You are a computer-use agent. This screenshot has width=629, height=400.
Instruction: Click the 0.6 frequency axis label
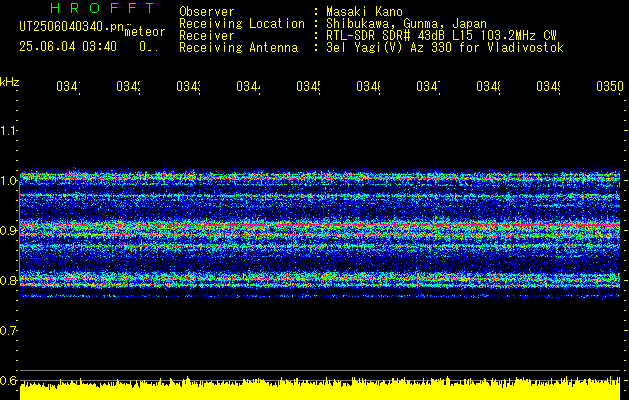(x=8, y=380)
